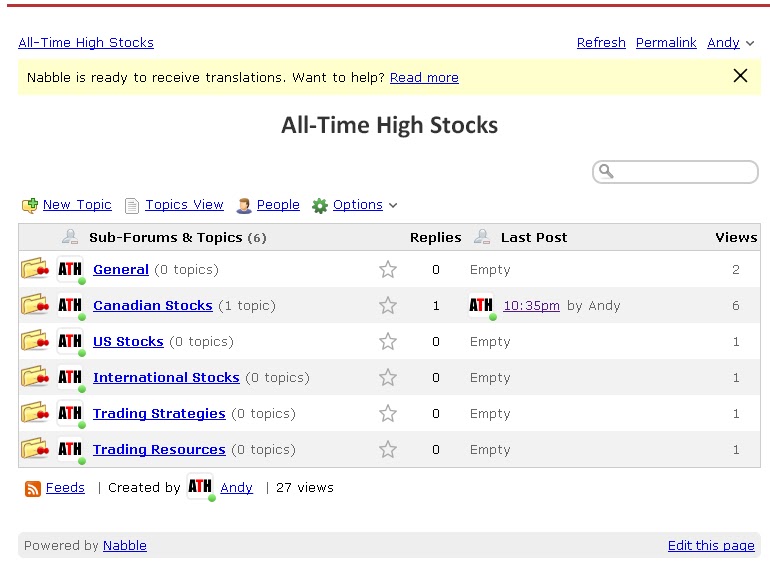The height and width of the screenshot is (561, 770).
Task: Open the People page link
Action: (x=278, y=204)
